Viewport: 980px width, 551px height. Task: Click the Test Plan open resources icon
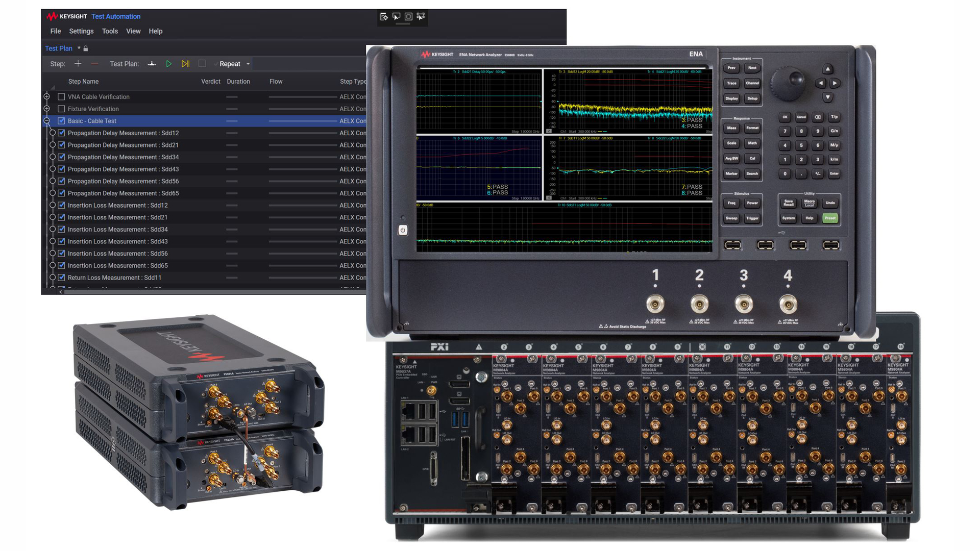pyautogui.click(x=152, y=64)
